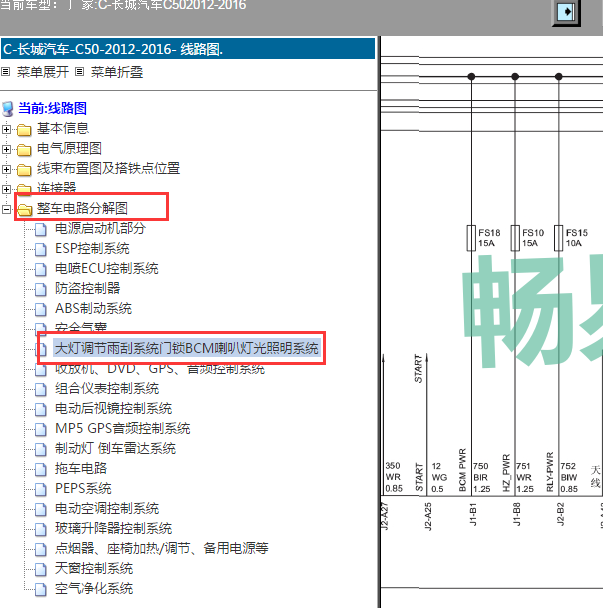Image resolution: width=603 pixels, height=608 pixels.
Task: Collapse the 整车电路分解图 folder node
Action: (6, 209)
